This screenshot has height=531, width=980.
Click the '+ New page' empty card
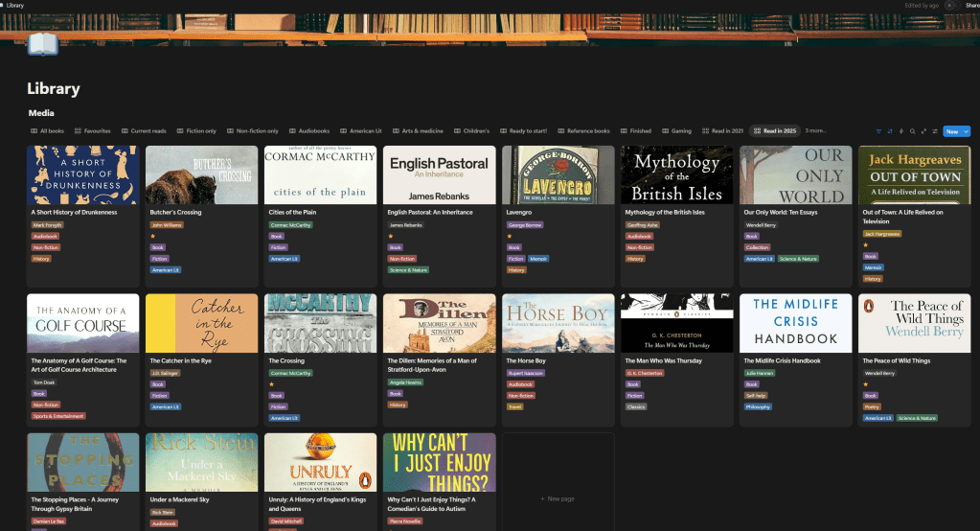click(x=558, y=498)
